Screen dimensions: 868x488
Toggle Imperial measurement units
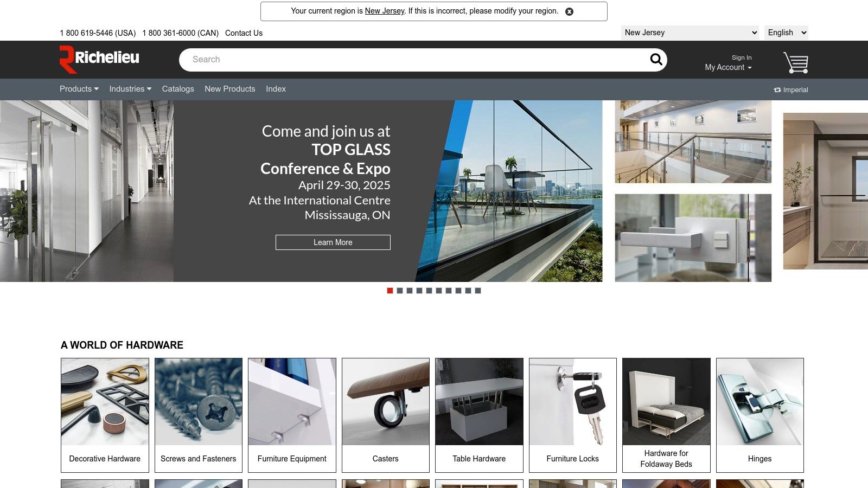pos(791,90)
